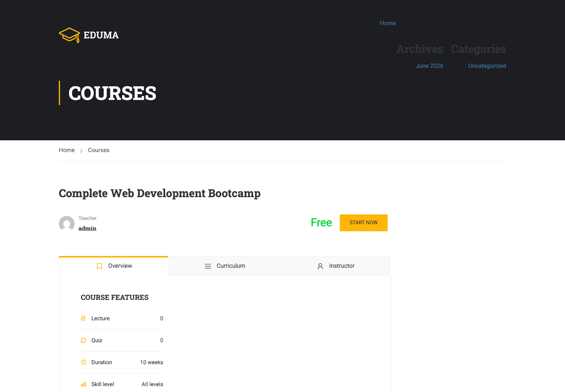This screenshot has height=392, width=565.
Task: Click the Quiz puzzle piece icon
Action: [x=84, y=340]
